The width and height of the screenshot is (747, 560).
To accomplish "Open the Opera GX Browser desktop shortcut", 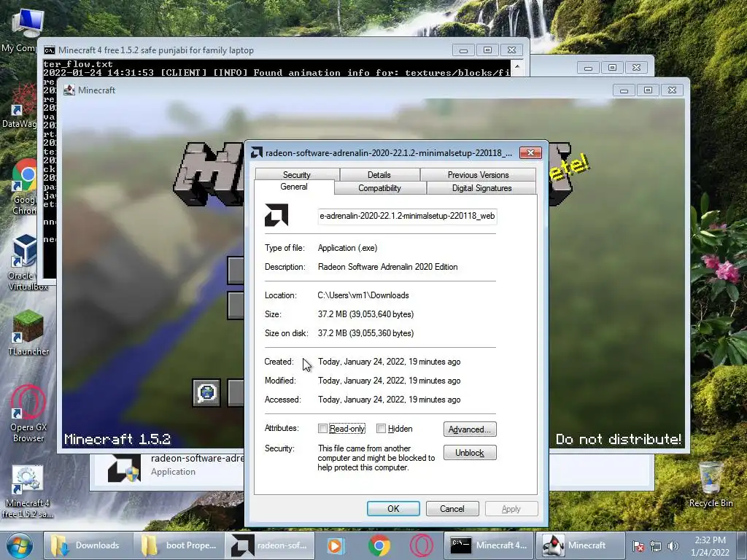I will click(28, 414).
